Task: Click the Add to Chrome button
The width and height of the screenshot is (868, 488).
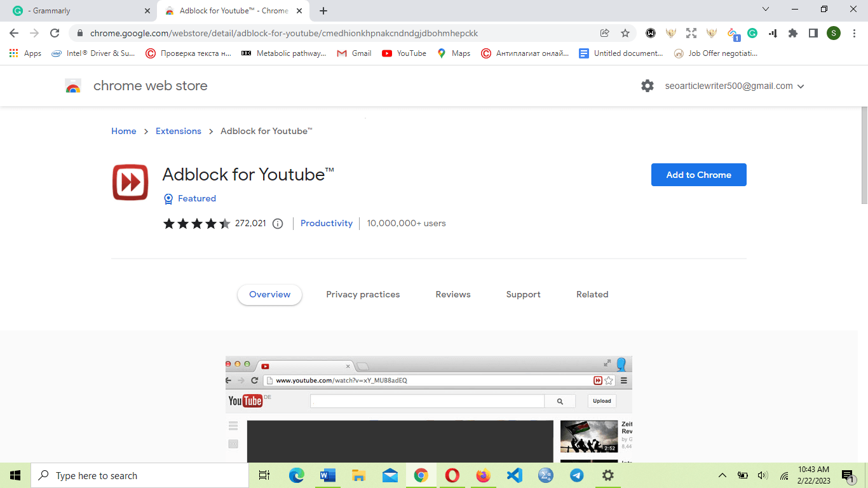Action: (x=698, y=175)
